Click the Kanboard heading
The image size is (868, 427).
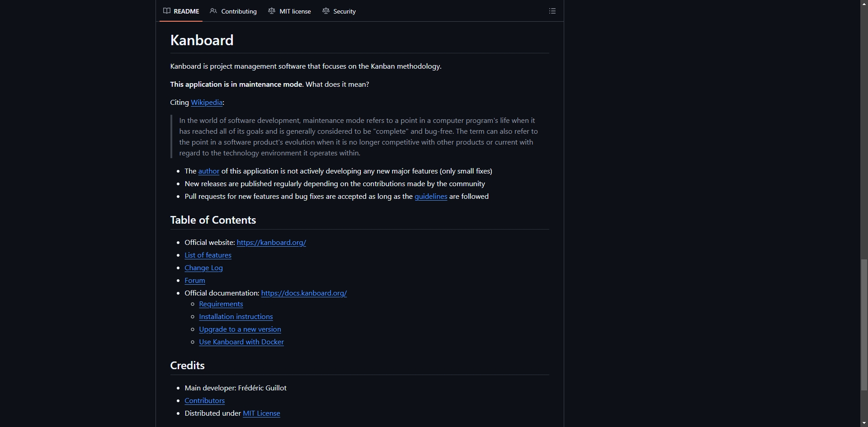coord(202,40)
